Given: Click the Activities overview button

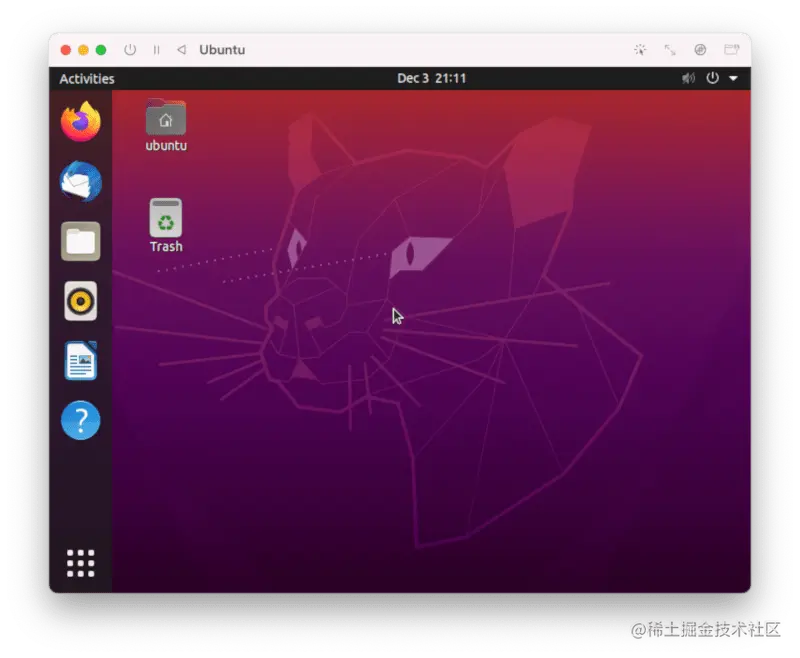Looking at the screenshot, I should (x=87, y=79).
